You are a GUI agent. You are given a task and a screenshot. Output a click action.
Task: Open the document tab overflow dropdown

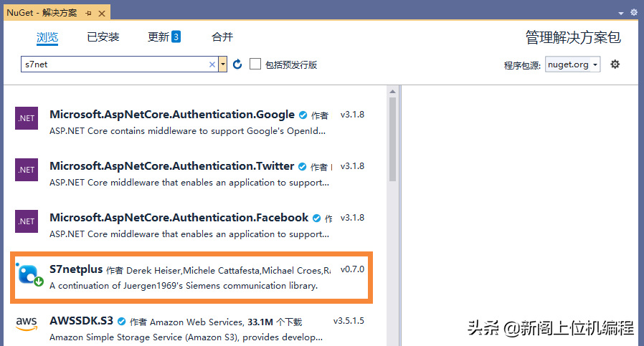coord(621,13)
